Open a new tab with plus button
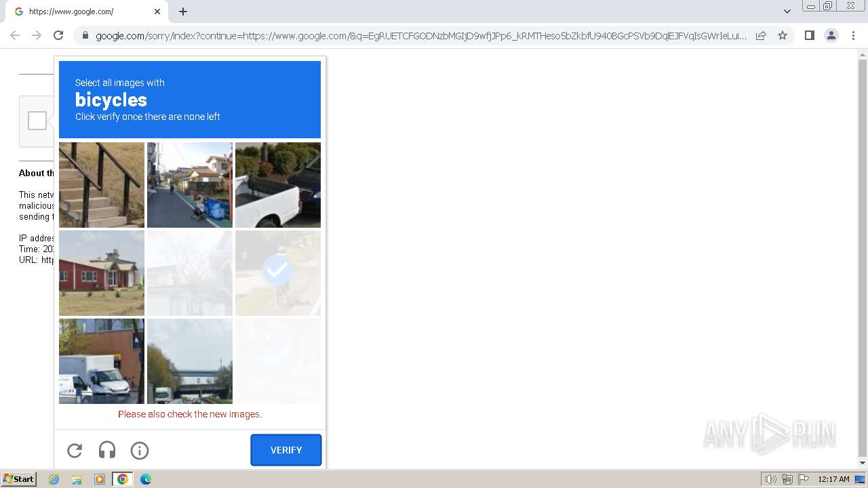Viewport: 868px width, 488px height. click(x=183, y=12)
